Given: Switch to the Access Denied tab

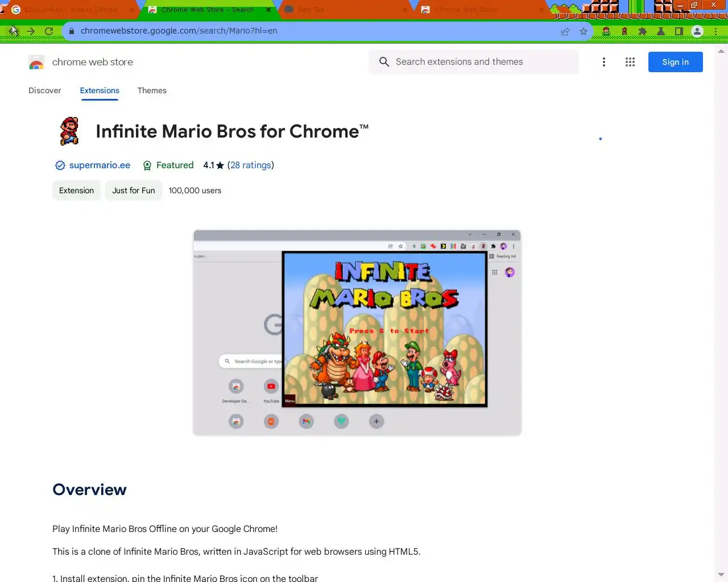Looking at the screenshot, I should click(71, 10).
